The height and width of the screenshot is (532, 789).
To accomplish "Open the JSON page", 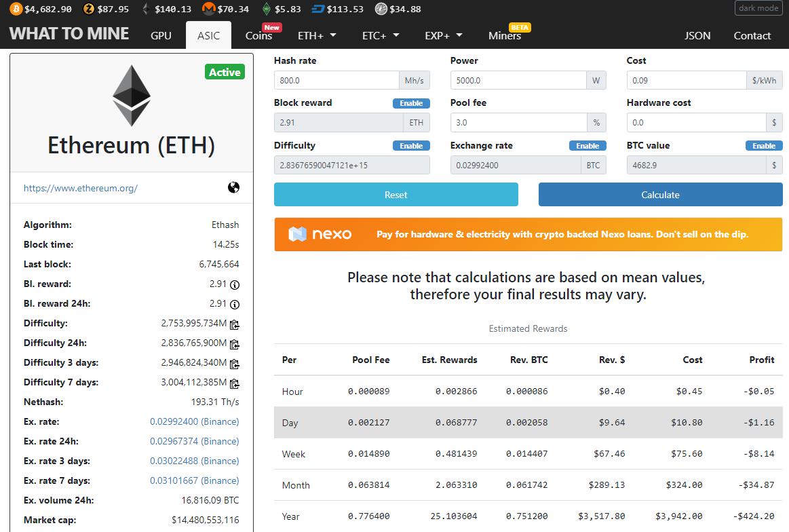I will [697, 36].
